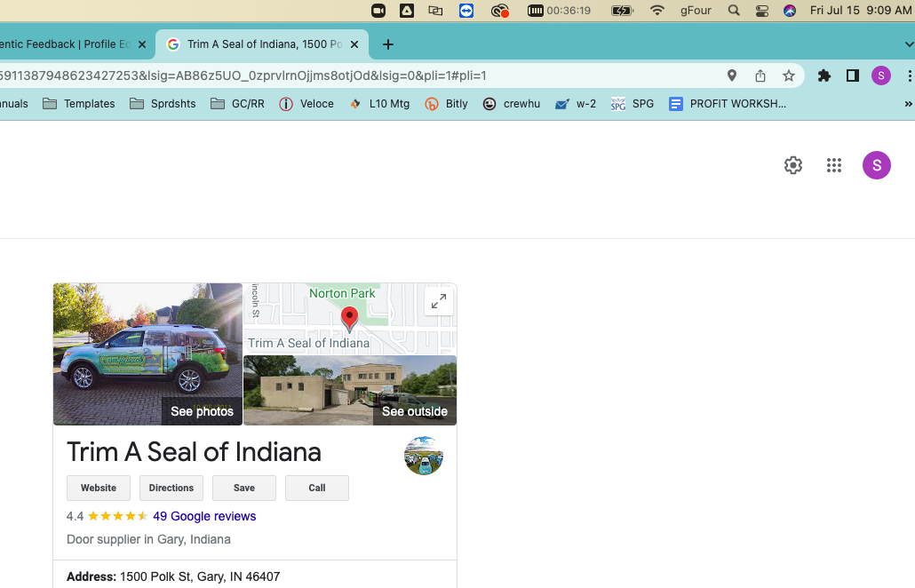The image size is (915, 588).
Task: Toggle the Chrome side panel icon
Action: tap(852, 75)
